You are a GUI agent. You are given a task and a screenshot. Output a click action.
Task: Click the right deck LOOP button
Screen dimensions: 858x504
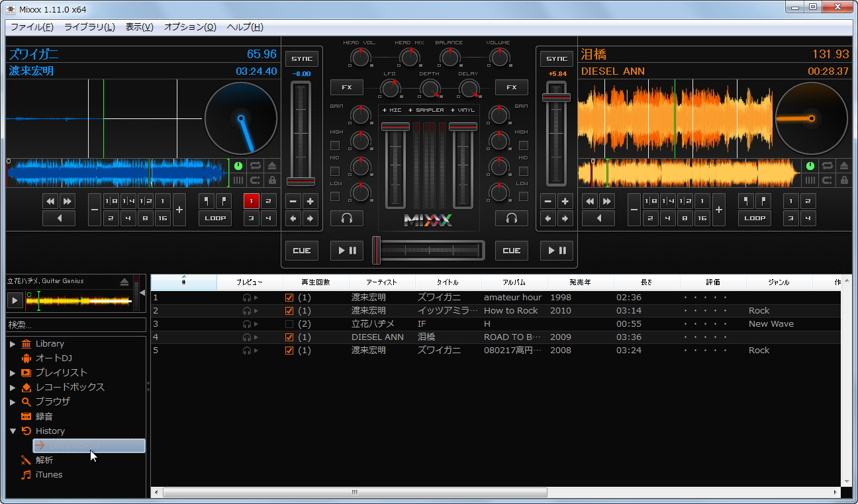click(755, 218)
